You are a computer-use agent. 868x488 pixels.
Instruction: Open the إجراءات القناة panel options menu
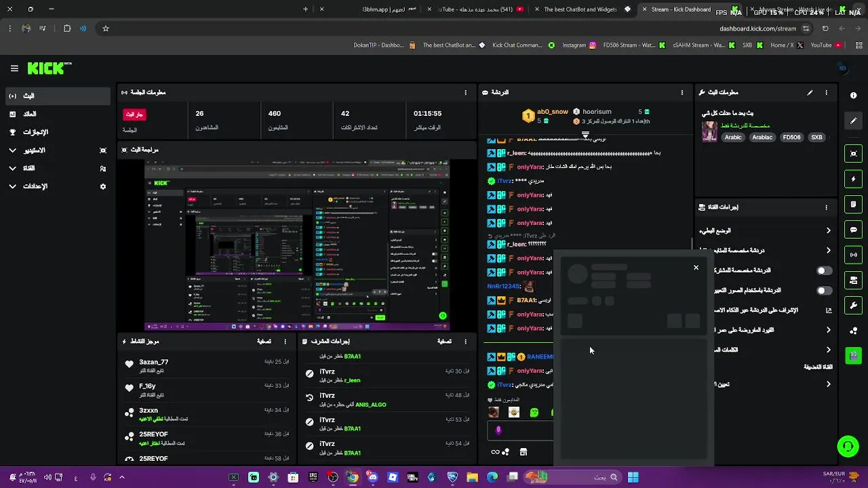(826, 207)
